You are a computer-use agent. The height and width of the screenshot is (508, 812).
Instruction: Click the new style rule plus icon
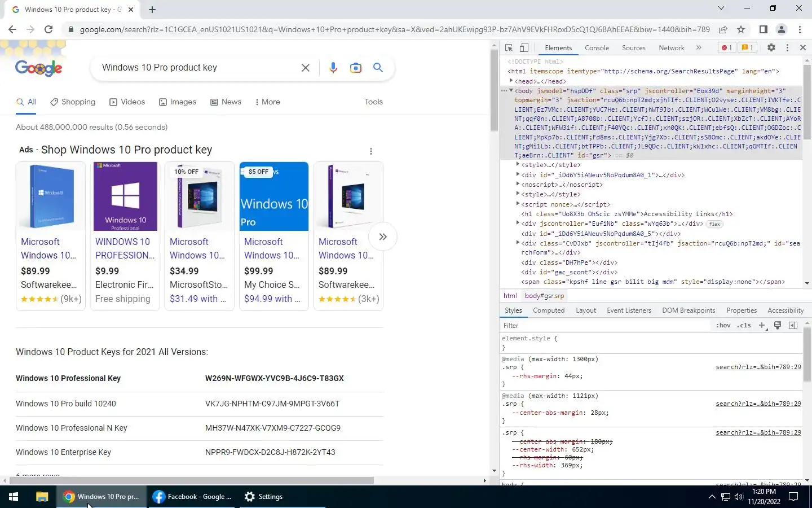pyautogui.click(x=762, y=326)
